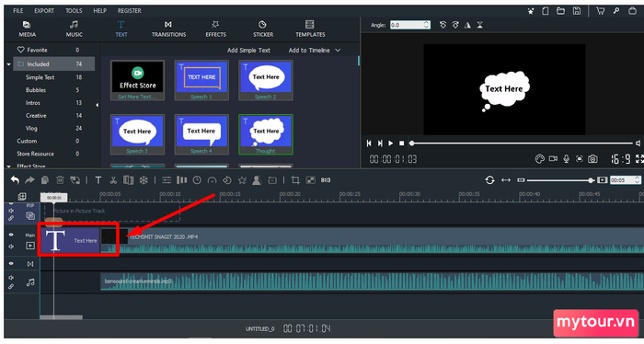Click the new project page icon
The width and height of the screenshot is (644, 344).
tap(545, 11)
